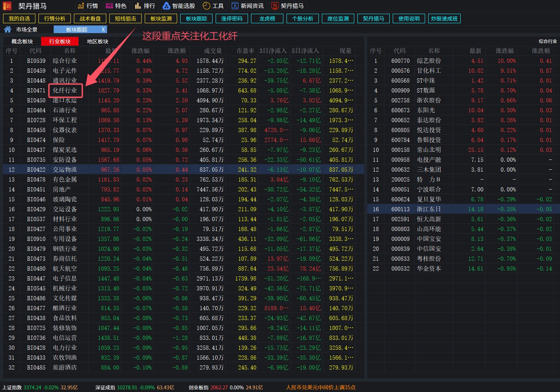Open the 特色 menu icon

point(109,6)
